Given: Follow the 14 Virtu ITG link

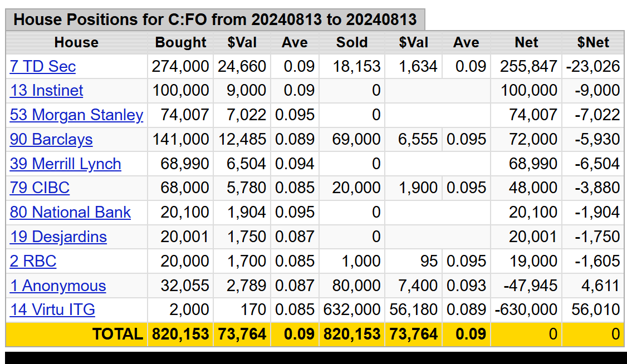Looking at the screenshot, I should (52, 309).
